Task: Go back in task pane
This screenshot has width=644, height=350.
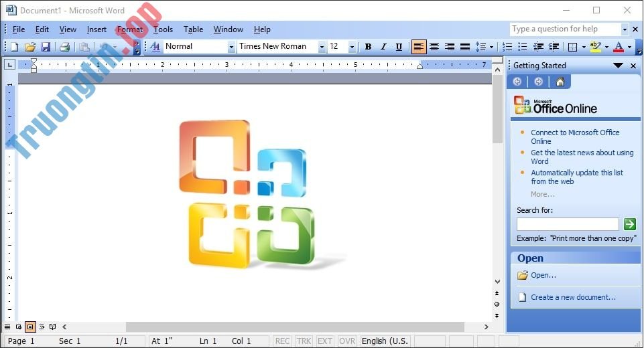Action: coord(517,82)
